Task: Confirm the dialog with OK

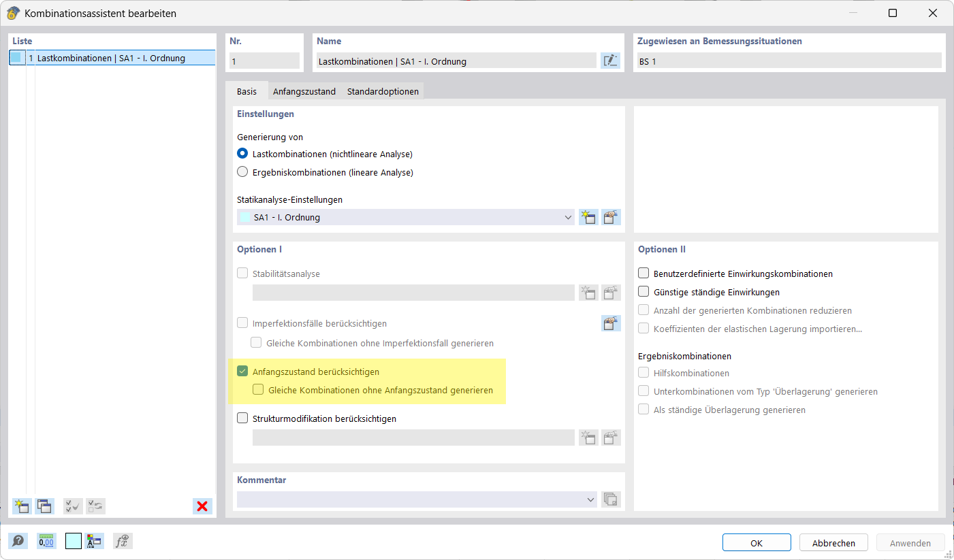Action: click(x=756, y=542)
